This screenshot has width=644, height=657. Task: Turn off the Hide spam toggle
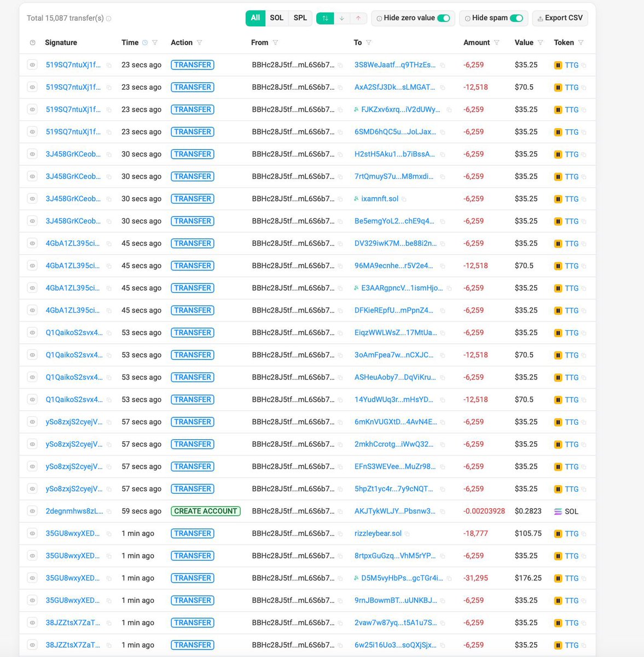tap(517, 18)
